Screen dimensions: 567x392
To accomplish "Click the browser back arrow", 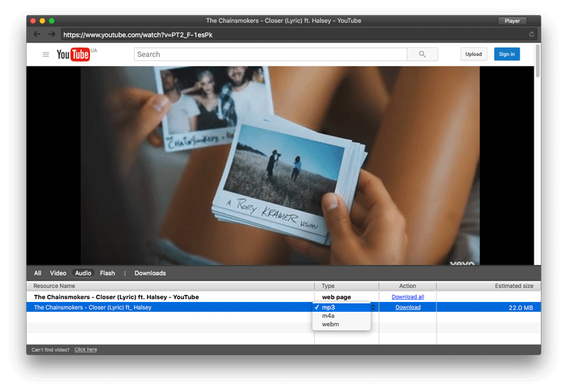I will [x=37, y=34].
